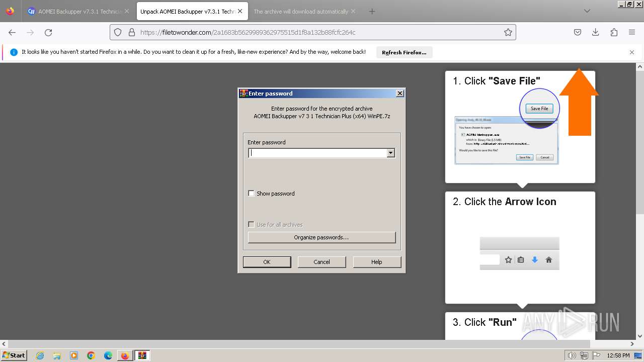Open File Explorer from taskbar
Viewport: 644px width, 362px height.
tap(57, 355)
